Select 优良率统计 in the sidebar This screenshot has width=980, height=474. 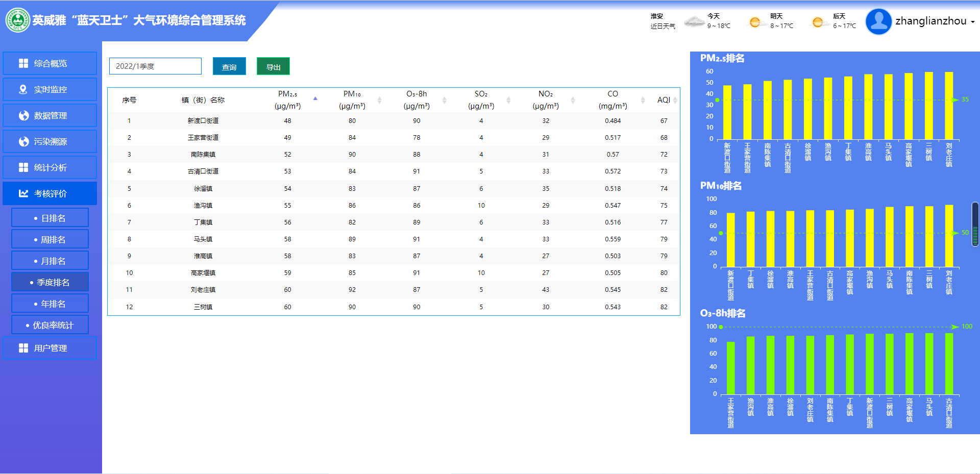[x=50, y=325]
